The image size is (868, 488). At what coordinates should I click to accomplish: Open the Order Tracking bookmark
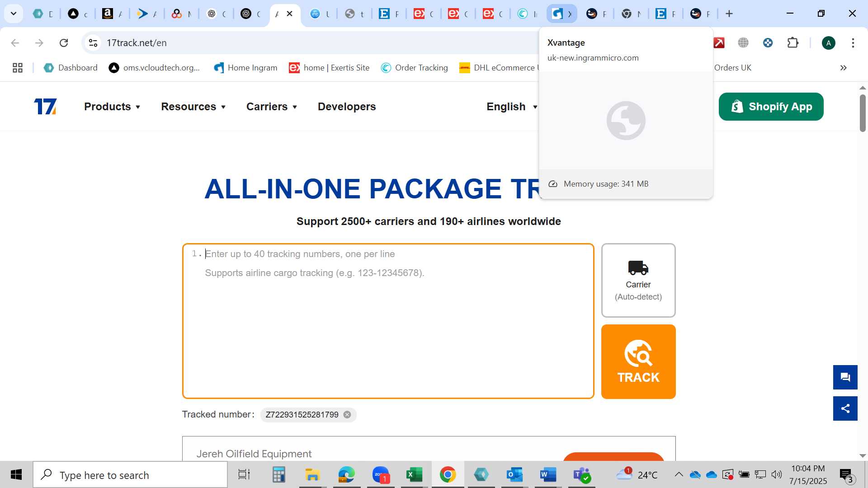(x=414, y=68)
